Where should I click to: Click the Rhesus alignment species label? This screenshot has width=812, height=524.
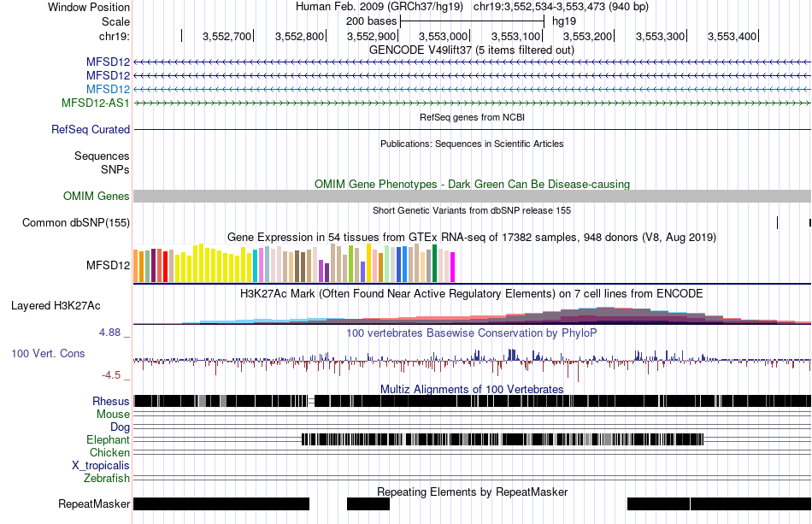click(110, 401)
